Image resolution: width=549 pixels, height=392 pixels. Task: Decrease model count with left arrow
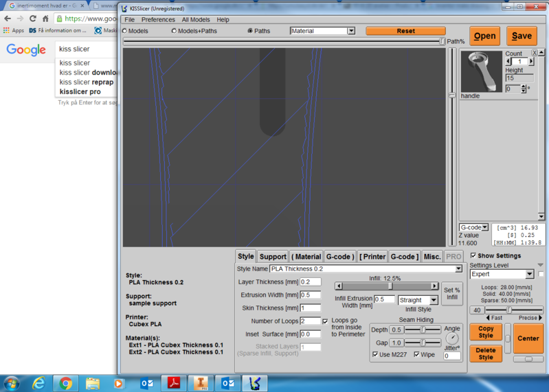click(508, 62)
